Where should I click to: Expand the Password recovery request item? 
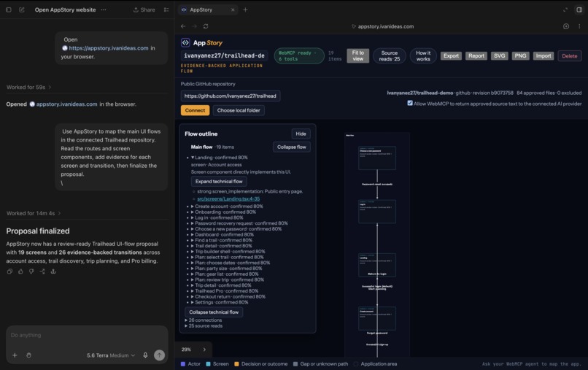point(239,223)
